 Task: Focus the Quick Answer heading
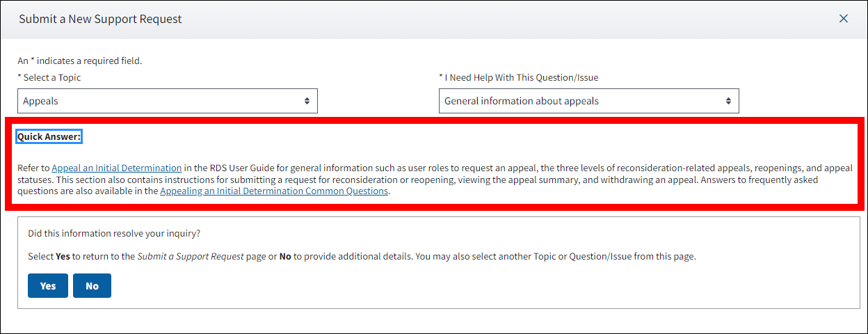click(49, 136)
